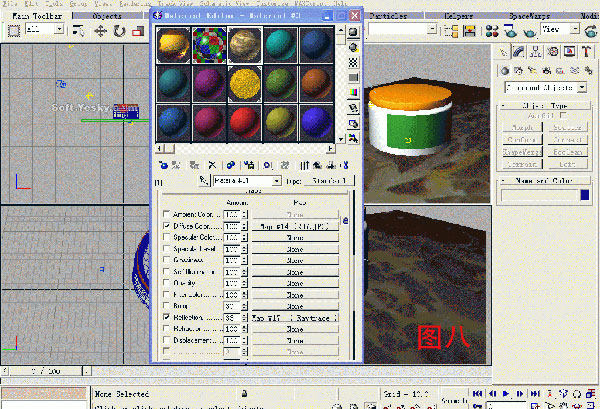Image resolution: width=600 pixels, height=409 pixels.
Task: Open the Display command panel tab
Action: 569,52
